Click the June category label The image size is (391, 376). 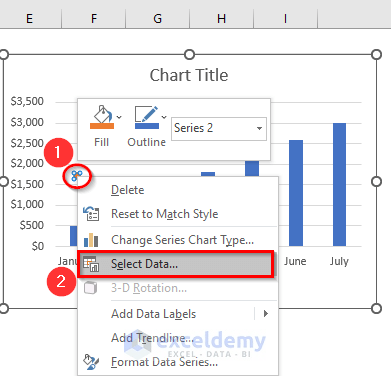click(x=295, y=261)
